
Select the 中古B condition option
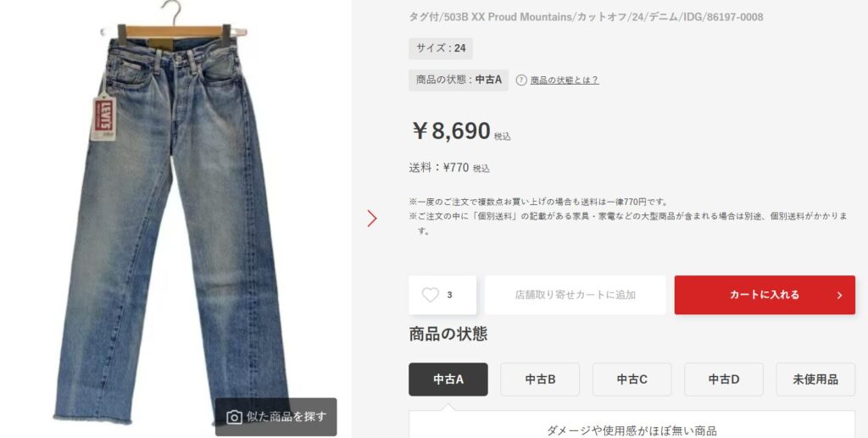click(x=540, y=380)
